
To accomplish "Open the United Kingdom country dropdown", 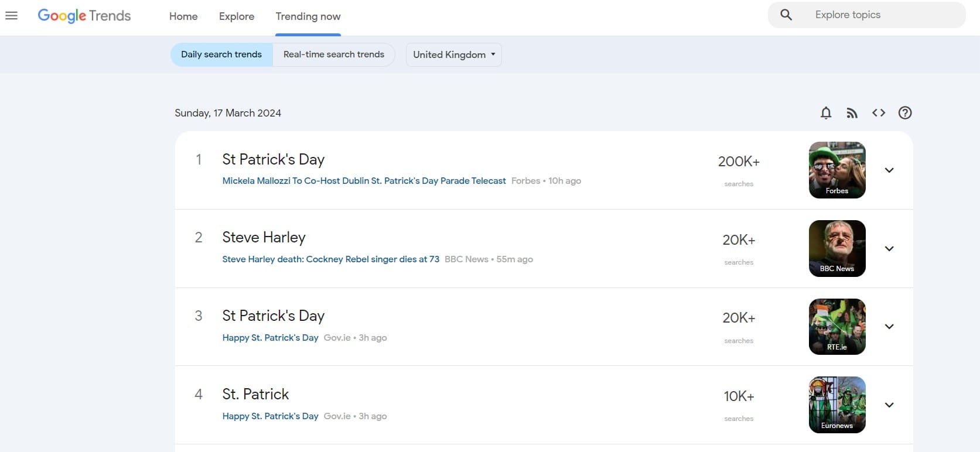I will [x=454, y=54].
